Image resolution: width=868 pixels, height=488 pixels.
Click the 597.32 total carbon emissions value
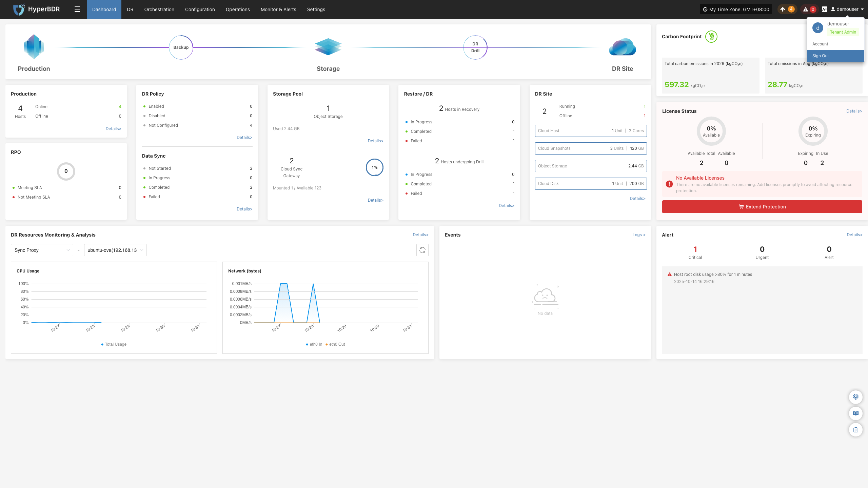coord(676,85)
